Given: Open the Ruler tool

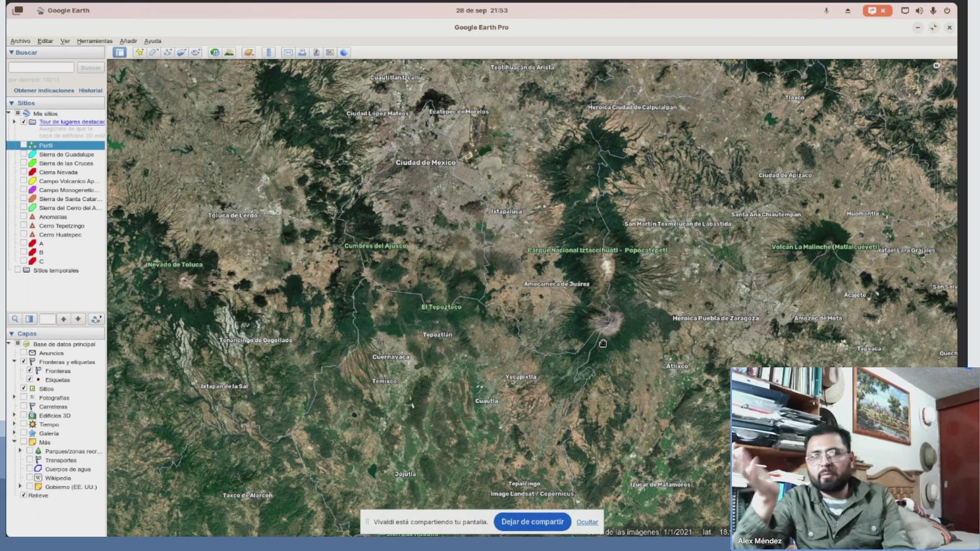Looking at the screenshot, I should [x=268, y=53].
